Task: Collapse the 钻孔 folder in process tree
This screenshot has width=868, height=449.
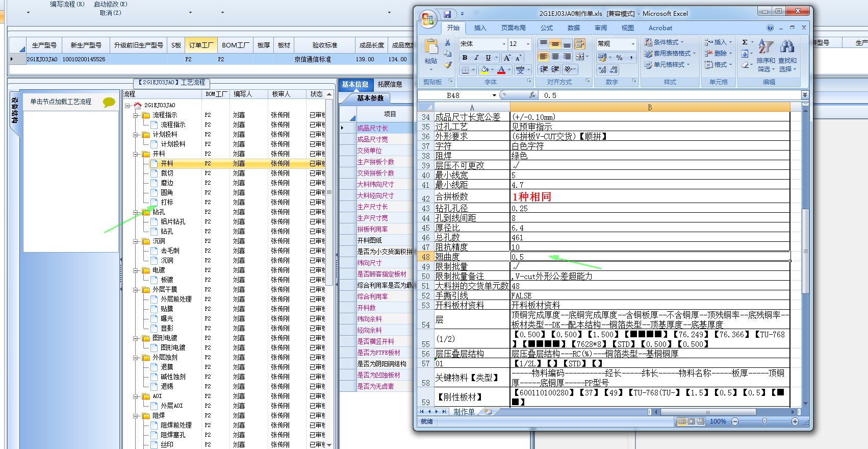Action: [136, 212]
